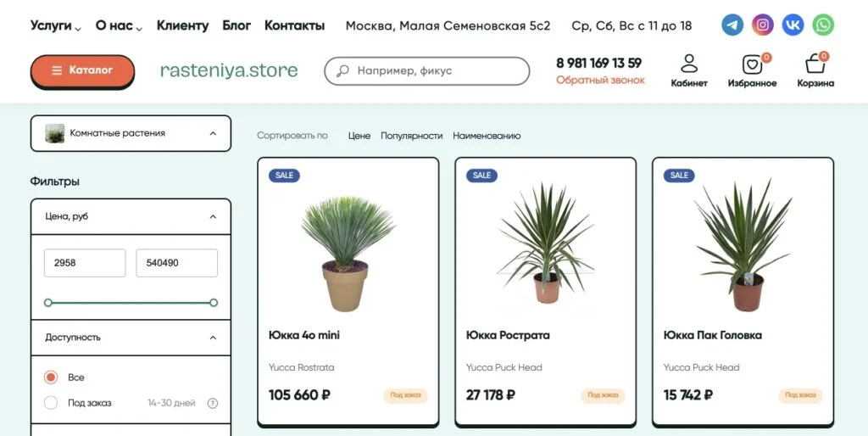
Task: Collapse the Цена, руб filter section
Action: tap(213, 216)
